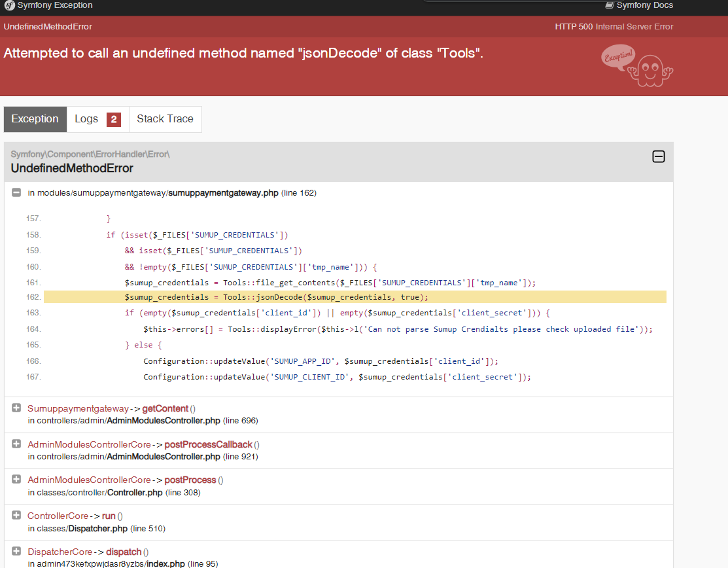Expand the DispatcherCore dispatch trace
This screenshot has width=728, height=568.
(x=16, y=552)
